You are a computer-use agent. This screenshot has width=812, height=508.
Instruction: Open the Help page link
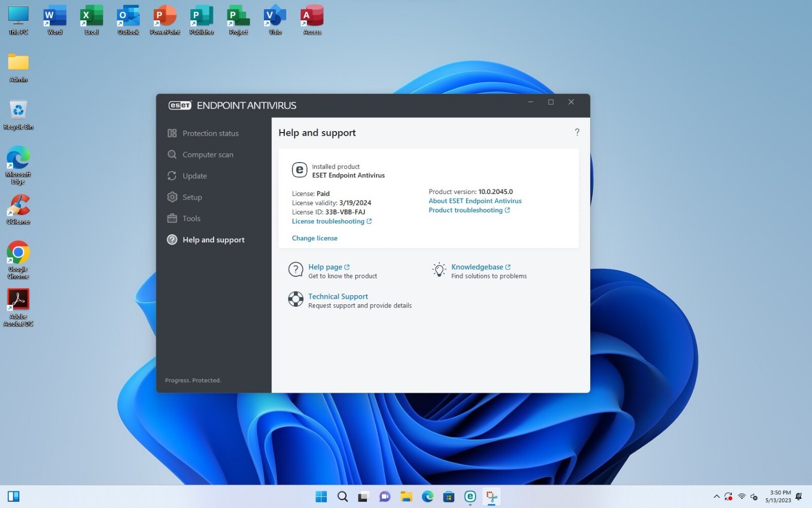coord(329,267)
